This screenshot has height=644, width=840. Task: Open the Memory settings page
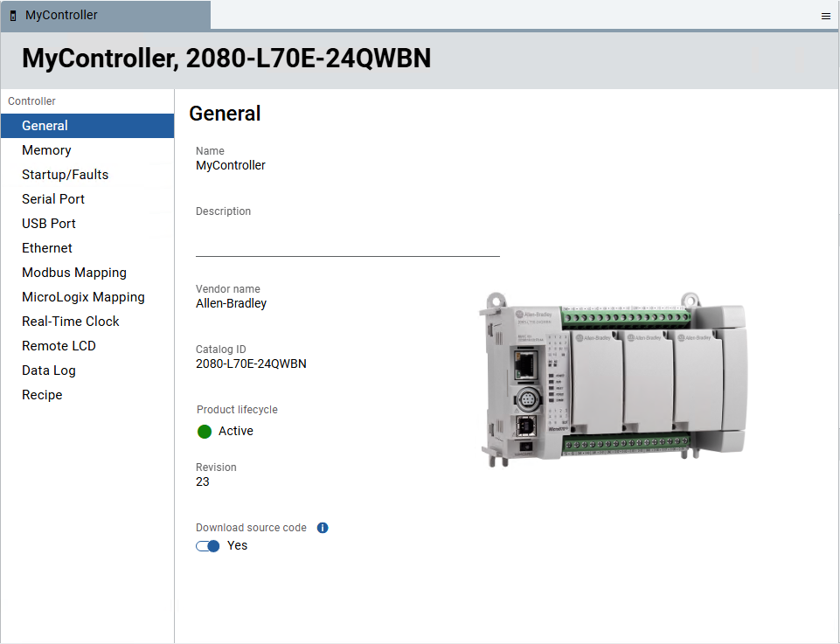[46, 150]
